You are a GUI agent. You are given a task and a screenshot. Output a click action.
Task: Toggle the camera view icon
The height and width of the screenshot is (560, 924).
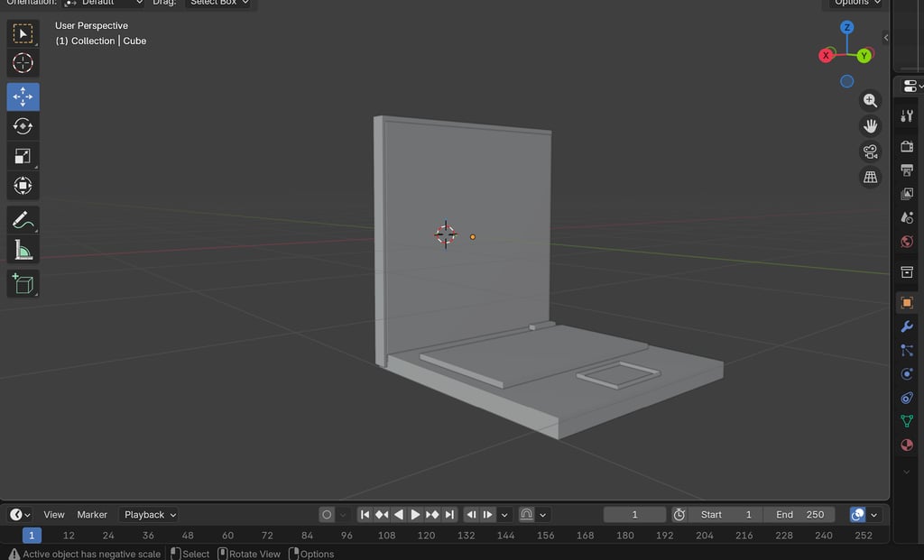tap(870, 151)
